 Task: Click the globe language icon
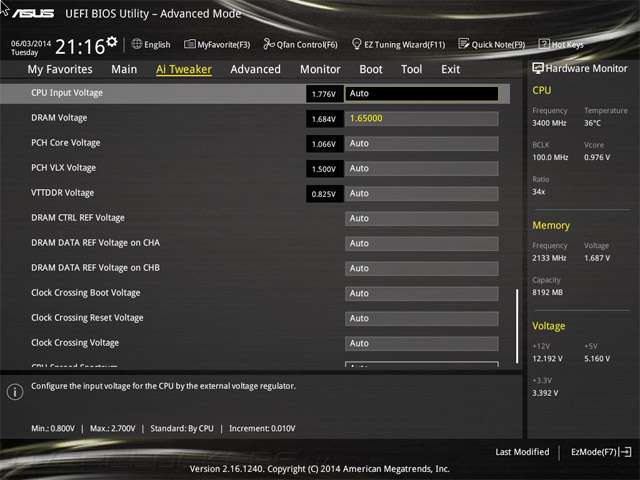pos(137,44)
